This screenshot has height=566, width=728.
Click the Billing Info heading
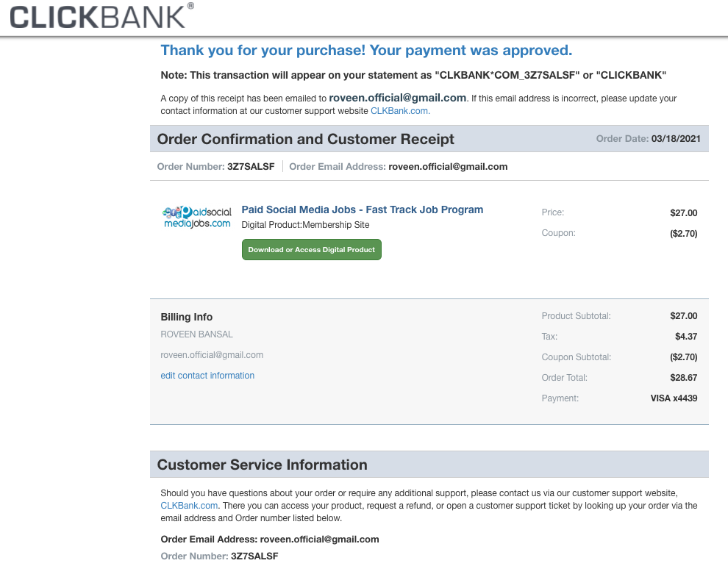187,317
